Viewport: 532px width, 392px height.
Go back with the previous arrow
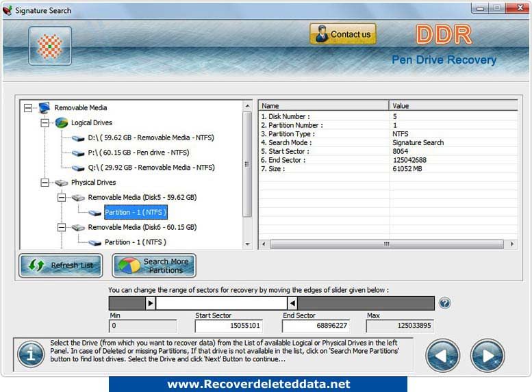tap(442, 355)
